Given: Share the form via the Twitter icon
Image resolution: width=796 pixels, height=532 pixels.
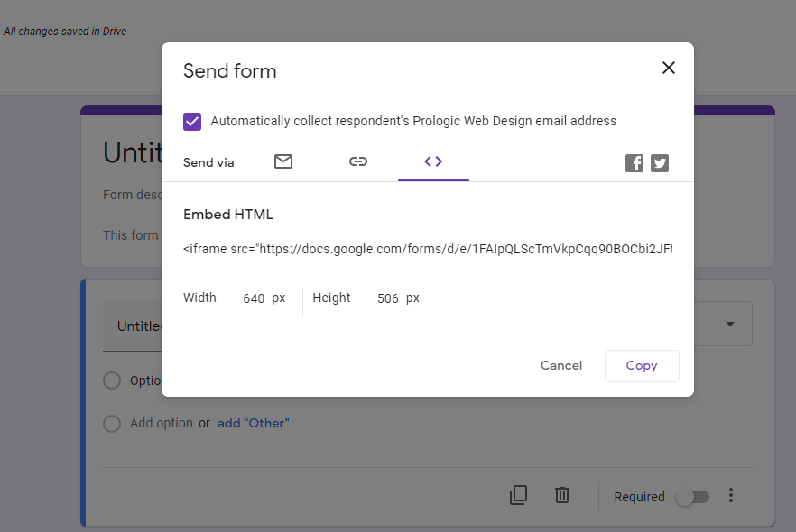Looking at the screenshot, I should (659, 163).
